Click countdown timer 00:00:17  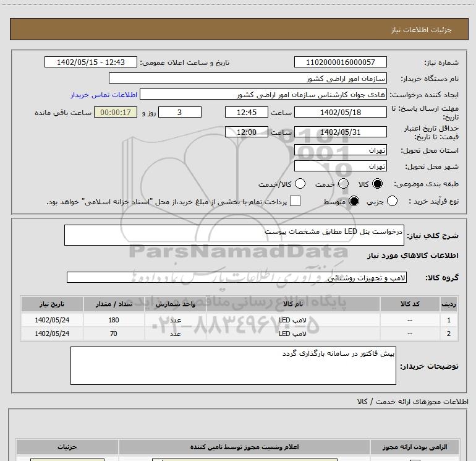click(116, 113)
